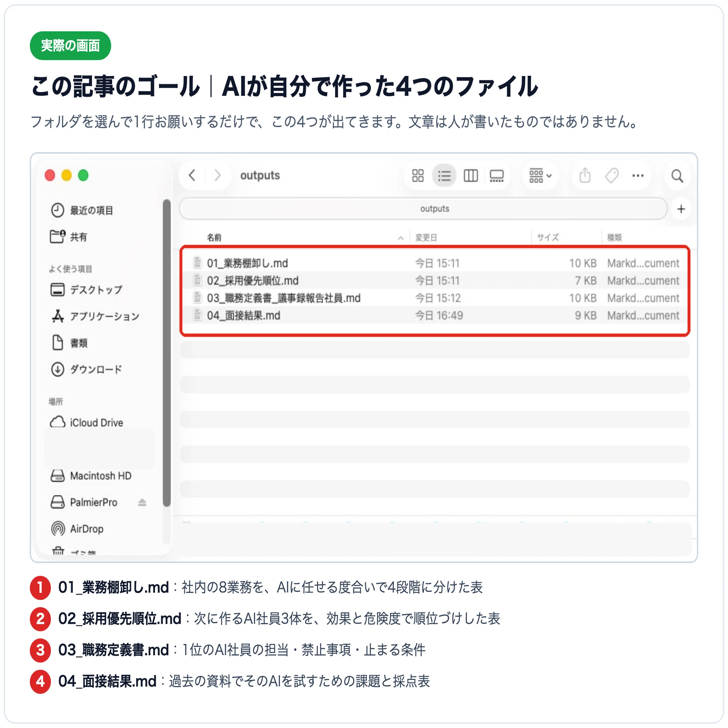This screenshot has width=728, height=728.
Task: Select file 02_採用優先順位.md
Action: pyautogui.click(x=435, y=280)
